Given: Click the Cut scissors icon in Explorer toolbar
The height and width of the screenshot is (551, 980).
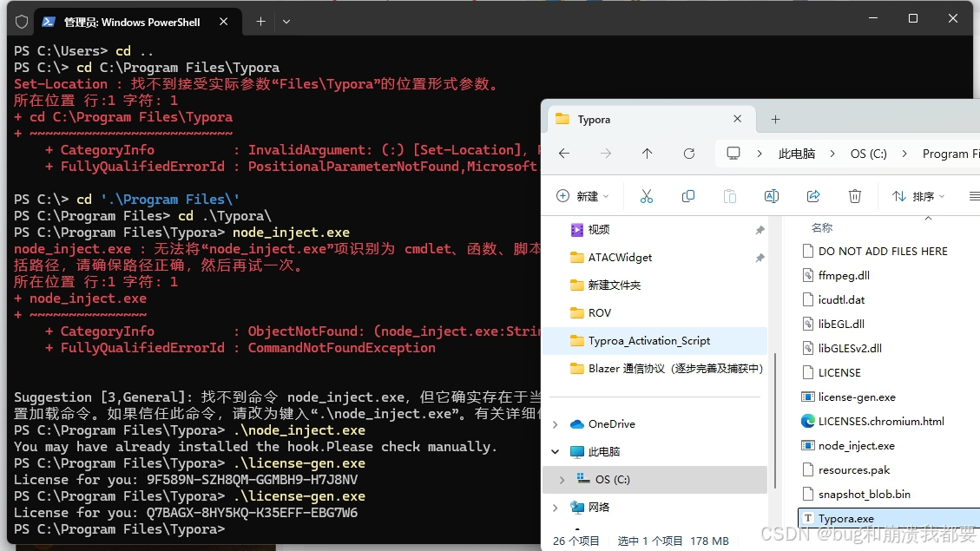Looking at the screenshot, I should (x=647, y=196).
